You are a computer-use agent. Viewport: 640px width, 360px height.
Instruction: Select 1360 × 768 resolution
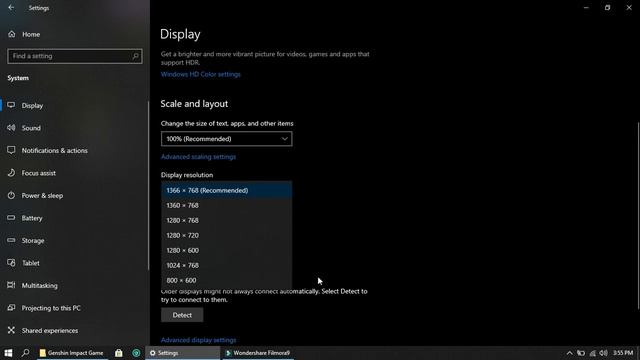(227, 205)
